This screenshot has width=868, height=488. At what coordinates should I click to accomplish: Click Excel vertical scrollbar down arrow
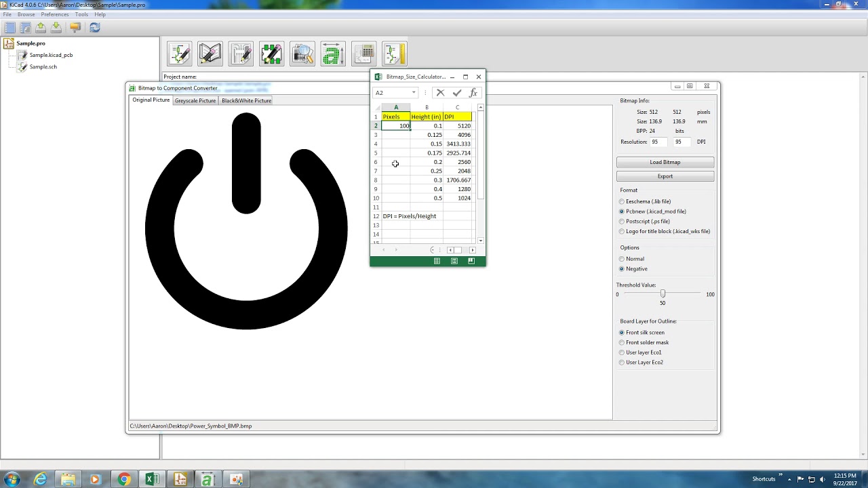[481, 241]
